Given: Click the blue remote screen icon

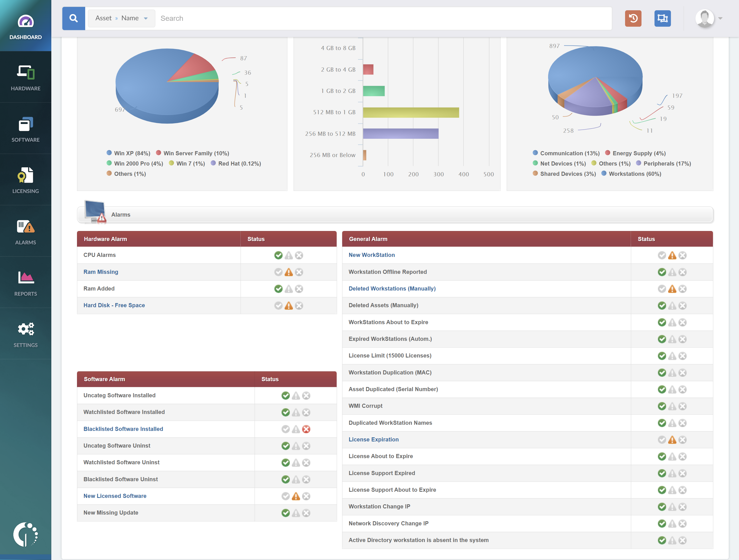Looking at the screenshot, I should coord(662,18).
